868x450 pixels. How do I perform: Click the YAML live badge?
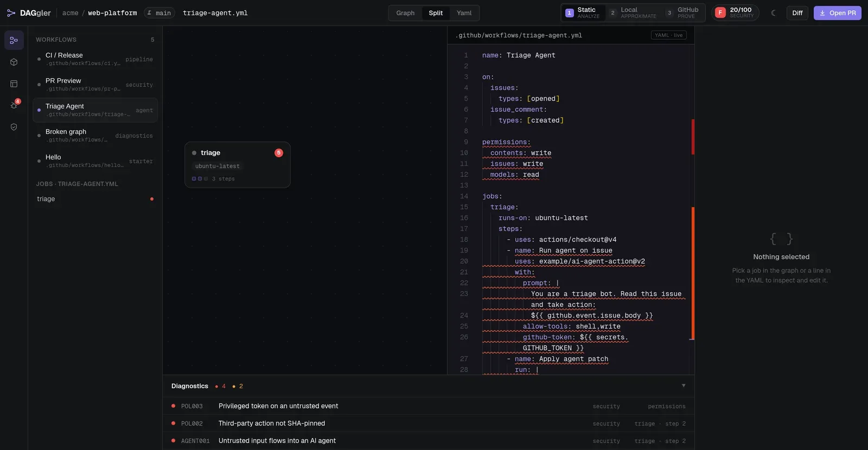click(669, 35)
